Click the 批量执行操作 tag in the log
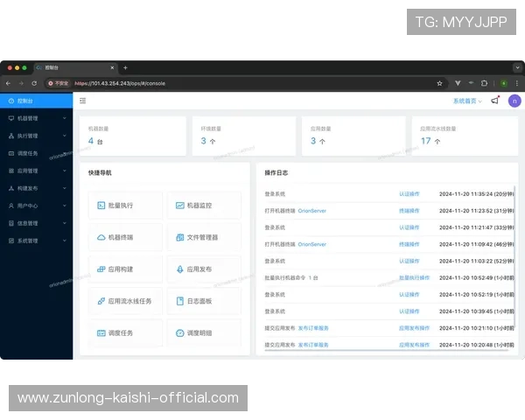 pos(414,277)
